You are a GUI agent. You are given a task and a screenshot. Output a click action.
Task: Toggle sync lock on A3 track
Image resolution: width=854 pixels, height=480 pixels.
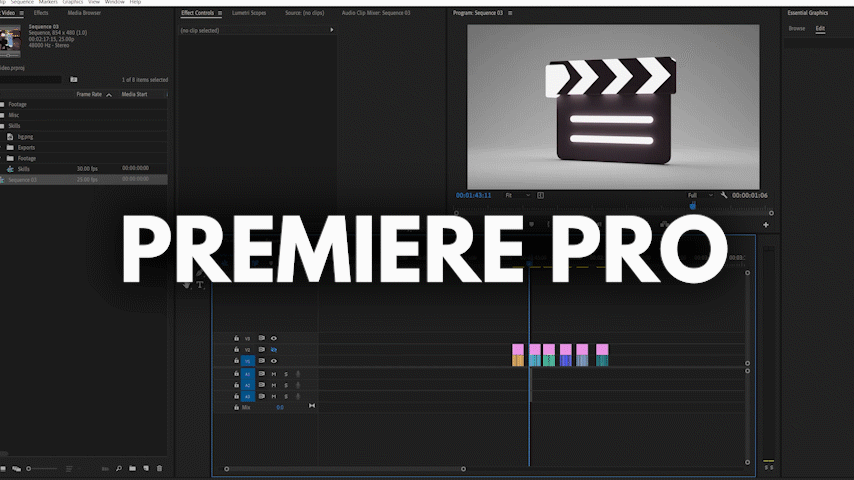[261, 396]
